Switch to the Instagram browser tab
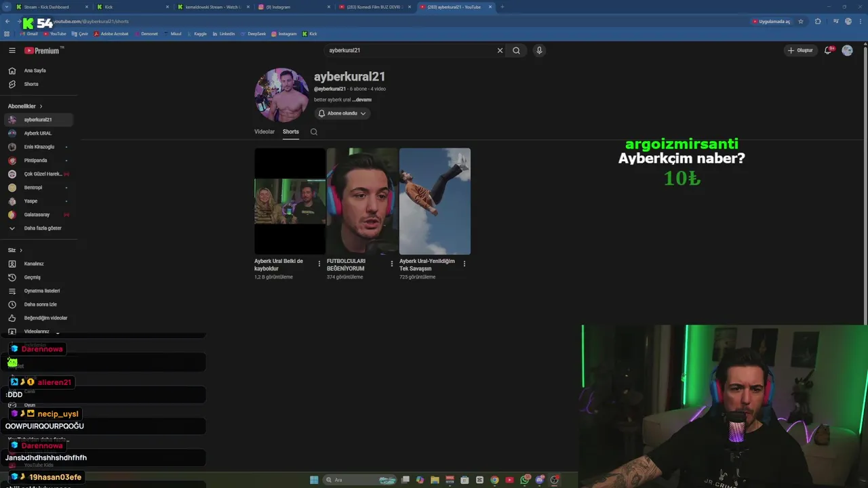 click(x=294, y=7)
